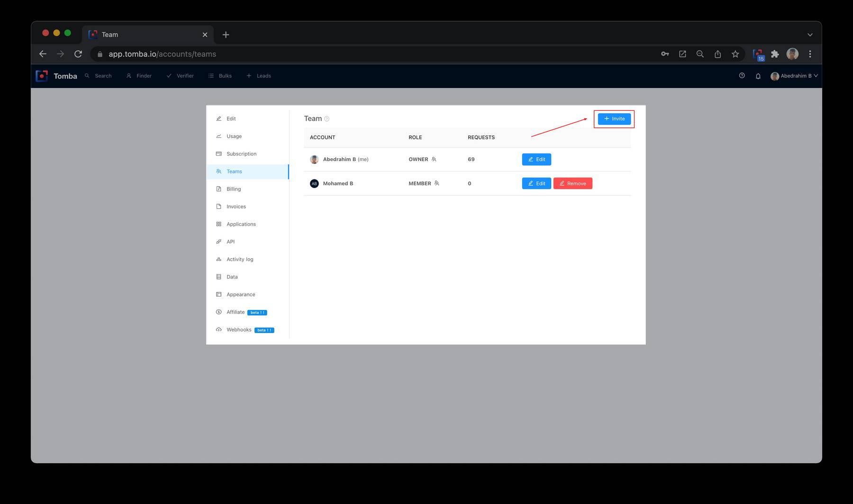Image resolution: width=853 pixels, height=504 pixels.
Task: Click the site lock icon in address bar
Action: (100, 54)
